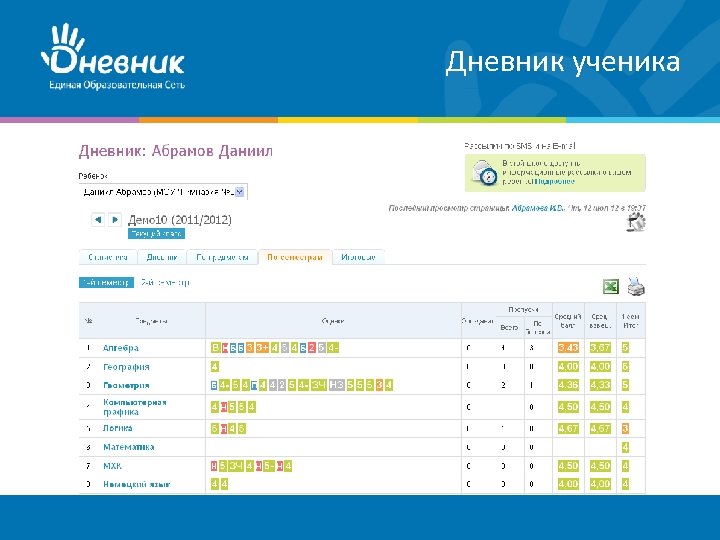720x540 pixels.
Task: Open the child selection dropdown
Action: [x=163, y=192]
